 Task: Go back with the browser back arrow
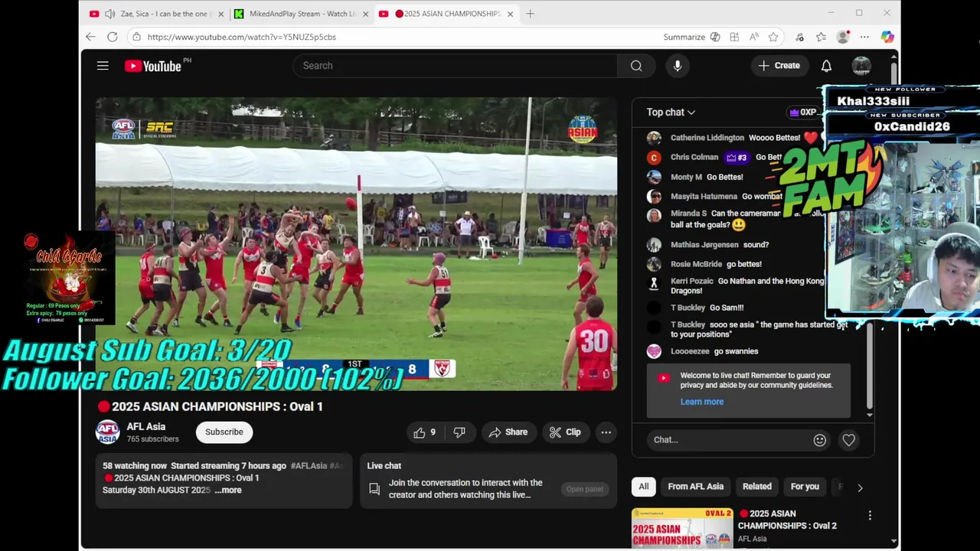point(90,37)
